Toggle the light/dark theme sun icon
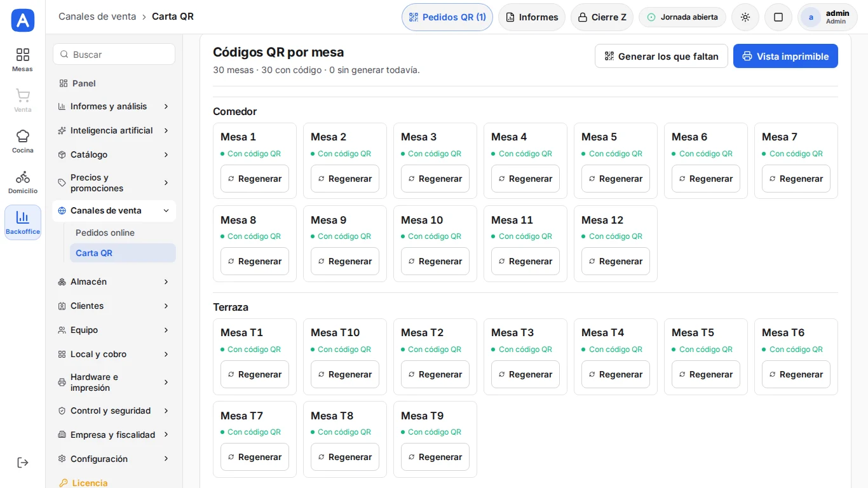868x488 pixels. [745, 17]
